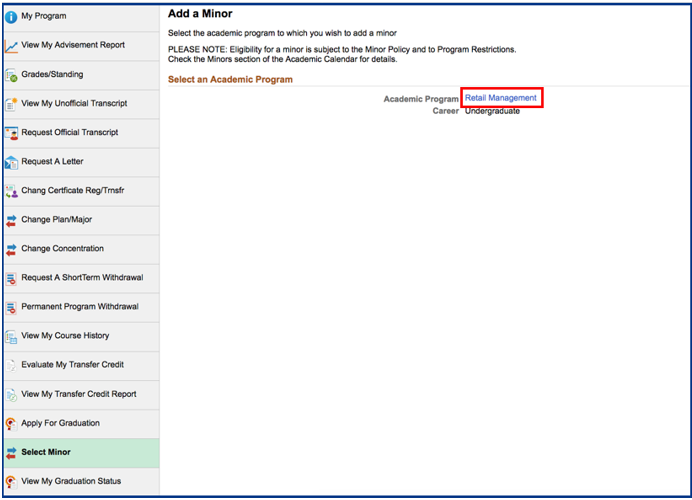Click the Unofficial Transcript document icon

coord(11,104)
